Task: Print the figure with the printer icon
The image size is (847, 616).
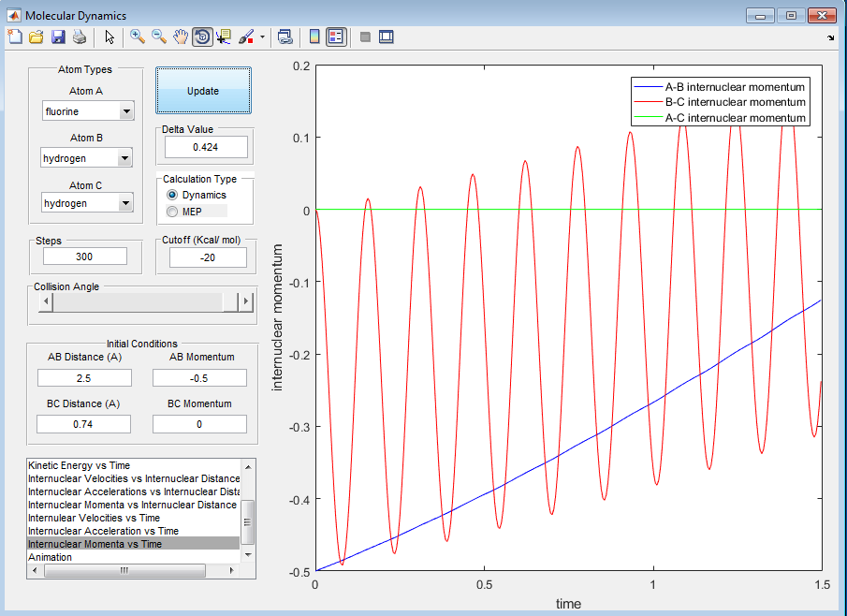Action: tap(80, 37)
